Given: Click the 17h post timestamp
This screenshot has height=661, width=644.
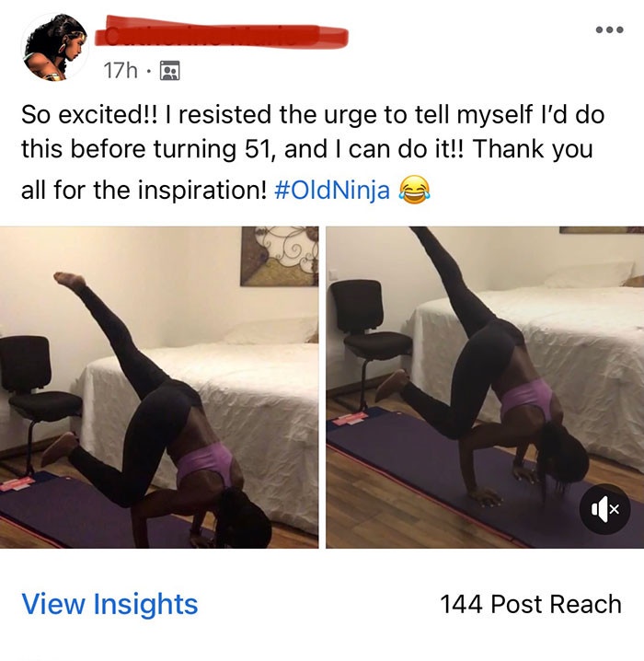Looking at the screenshot, I should pyautogui.click(x=121, y=70).
